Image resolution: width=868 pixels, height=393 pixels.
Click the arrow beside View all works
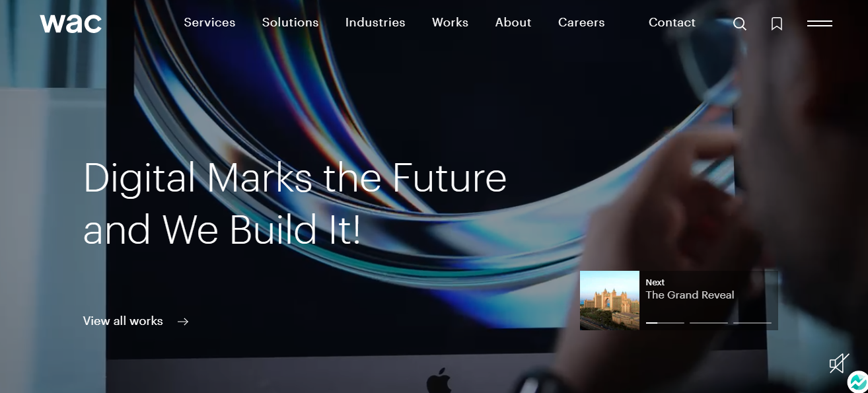point(183,322)
